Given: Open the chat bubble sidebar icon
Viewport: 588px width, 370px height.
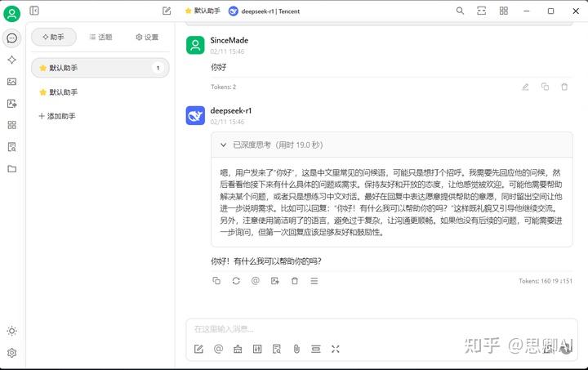Looking at the screenshot, I should click(x=12, y=38).
